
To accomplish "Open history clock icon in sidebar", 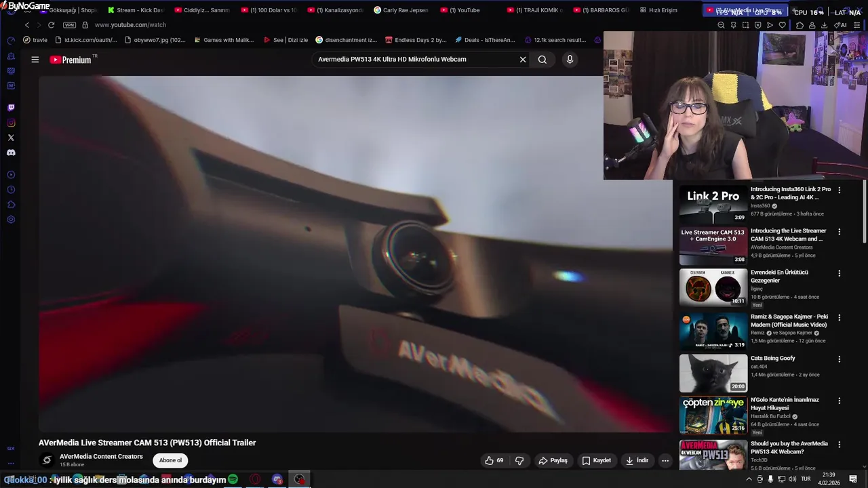I will pyautogui.click(x=11, y=190).
